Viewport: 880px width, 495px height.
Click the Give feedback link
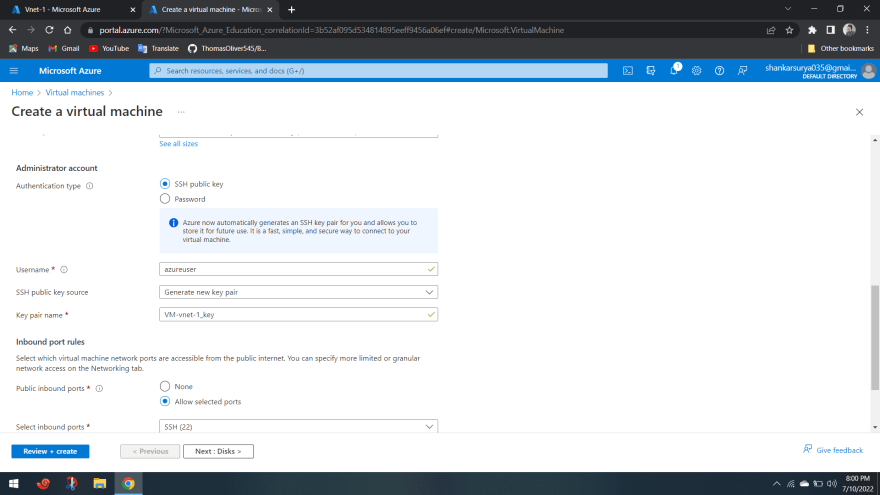tap(833, 450)
